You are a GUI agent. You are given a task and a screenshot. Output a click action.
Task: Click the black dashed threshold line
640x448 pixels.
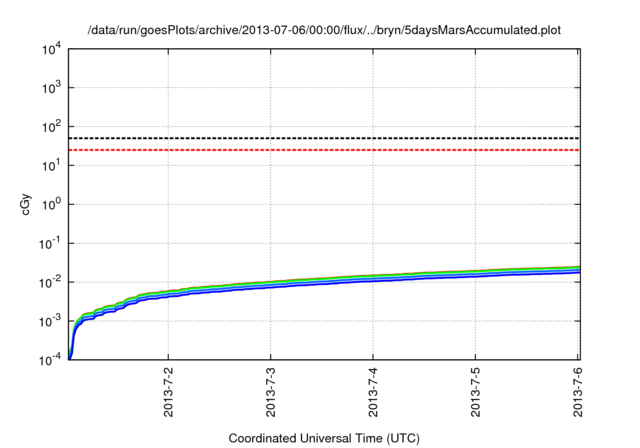click(324, 138)
